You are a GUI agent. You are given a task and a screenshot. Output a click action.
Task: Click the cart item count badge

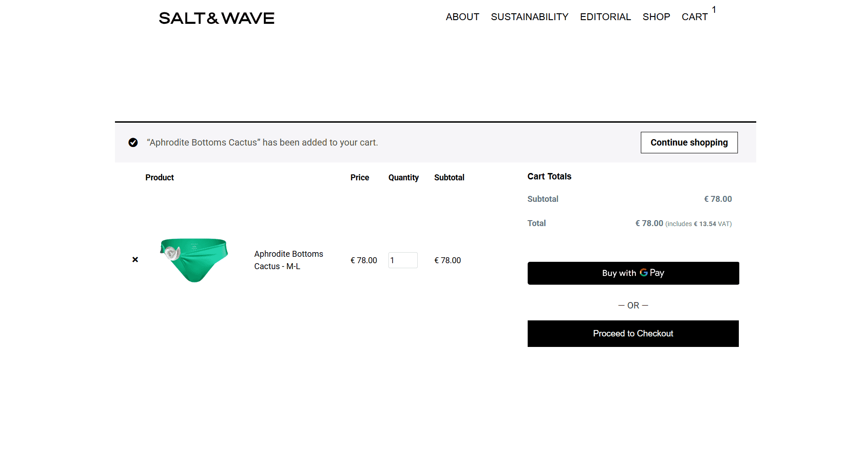[714, 10]
